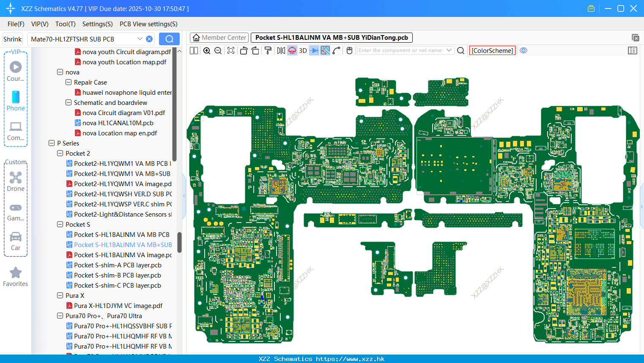Open Favorites in the sidebar
The height and width of the screenshot is (363, 644).
pyautogui.click(x=16, y=277)
